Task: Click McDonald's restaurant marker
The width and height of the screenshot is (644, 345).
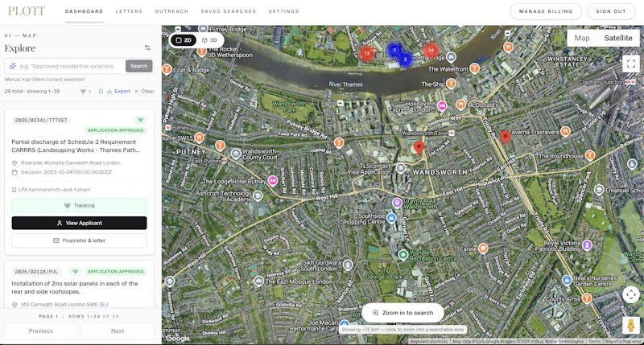Action: pos(460,105)
